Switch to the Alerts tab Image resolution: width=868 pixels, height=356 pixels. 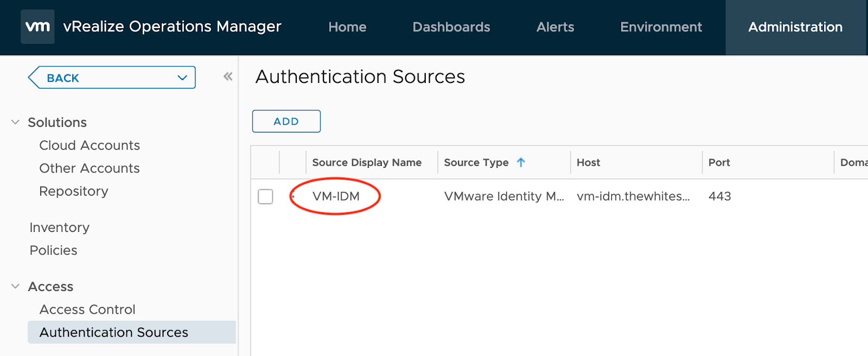point(555,27)
